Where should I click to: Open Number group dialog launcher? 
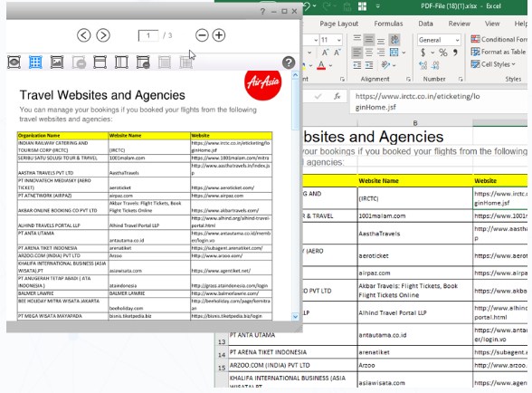click(x=461, y=79)
